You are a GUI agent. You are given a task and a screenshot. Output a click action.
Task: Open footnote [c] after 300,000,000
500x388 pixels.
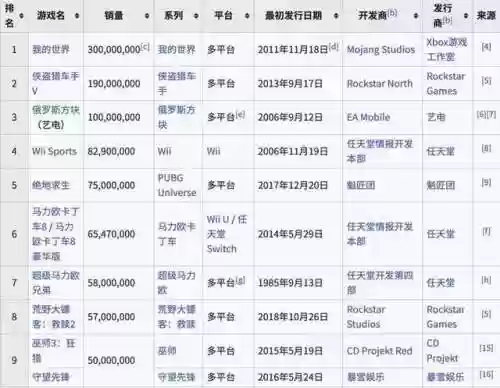coord(145,47)
